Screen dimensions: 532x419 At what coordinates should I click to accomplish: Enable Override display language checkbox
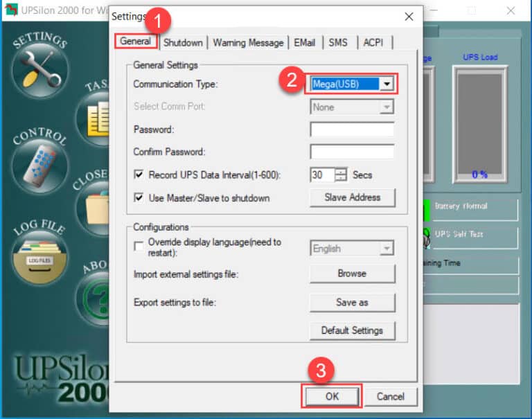tap(139, 247)
